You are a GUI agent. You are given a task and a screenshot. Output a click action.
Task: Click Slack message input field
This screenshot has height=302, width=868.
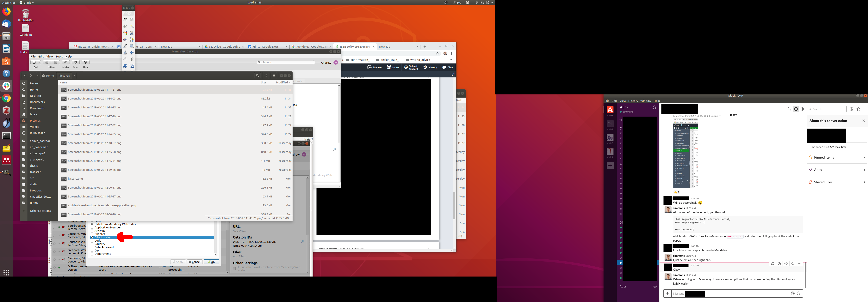click(735, 294)
